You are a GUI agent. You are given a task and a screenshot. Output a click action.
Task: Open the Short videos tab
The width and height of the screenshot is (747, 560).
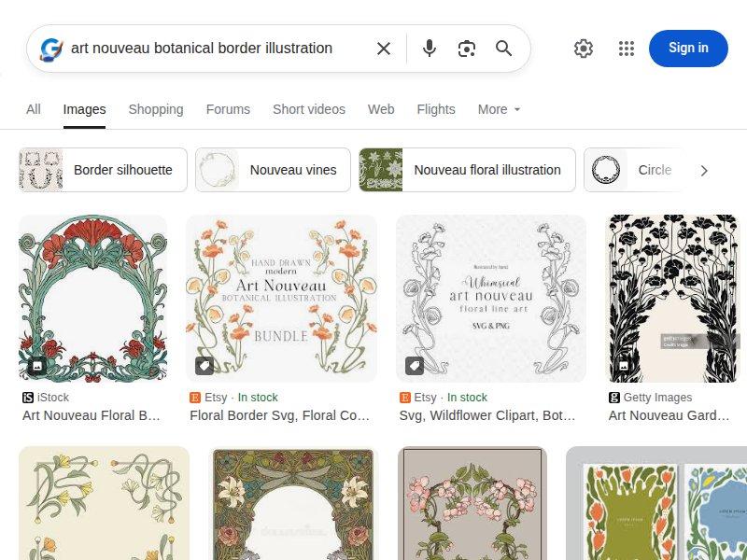308,109
